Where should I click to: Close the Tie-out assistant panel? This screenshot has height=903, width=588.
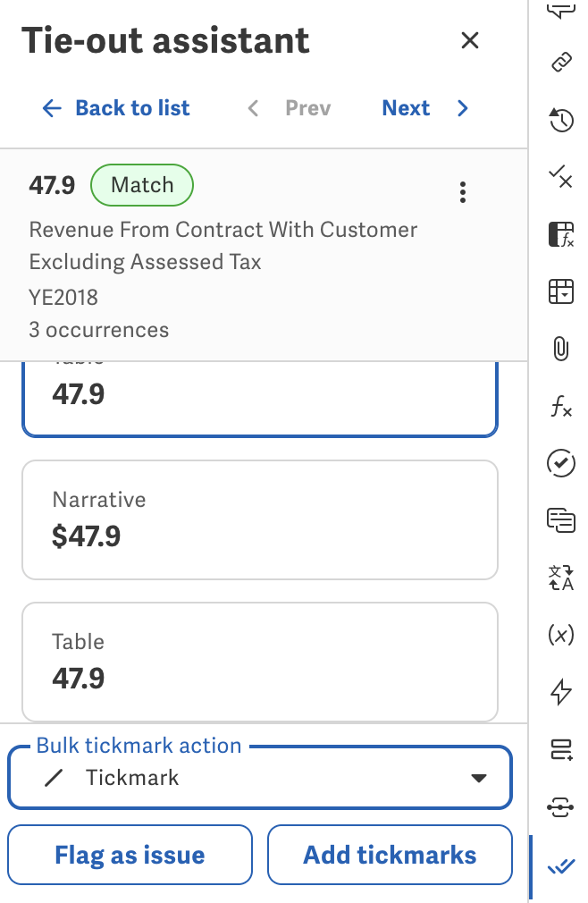pos(469,40)
